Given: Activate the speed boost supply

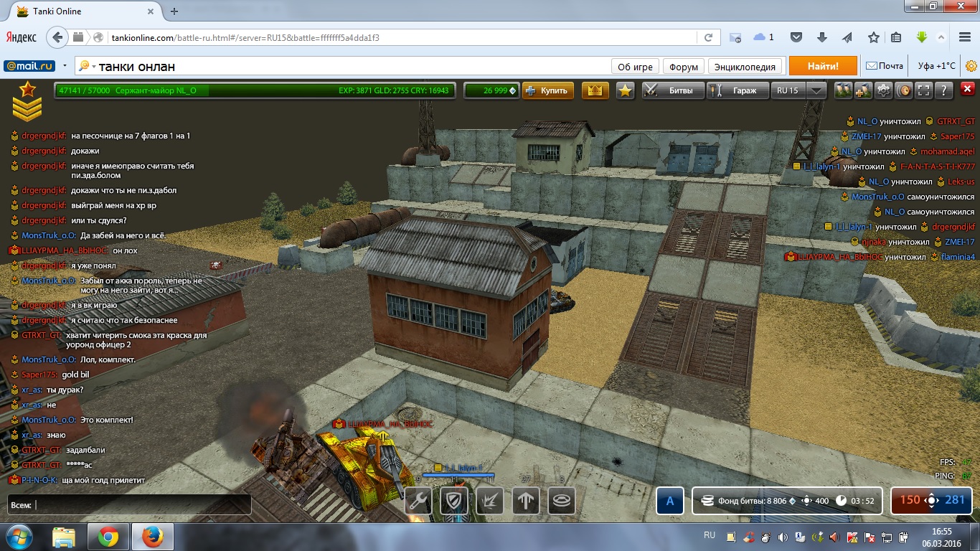Looking at the screenshot, I should pos(526,501).
